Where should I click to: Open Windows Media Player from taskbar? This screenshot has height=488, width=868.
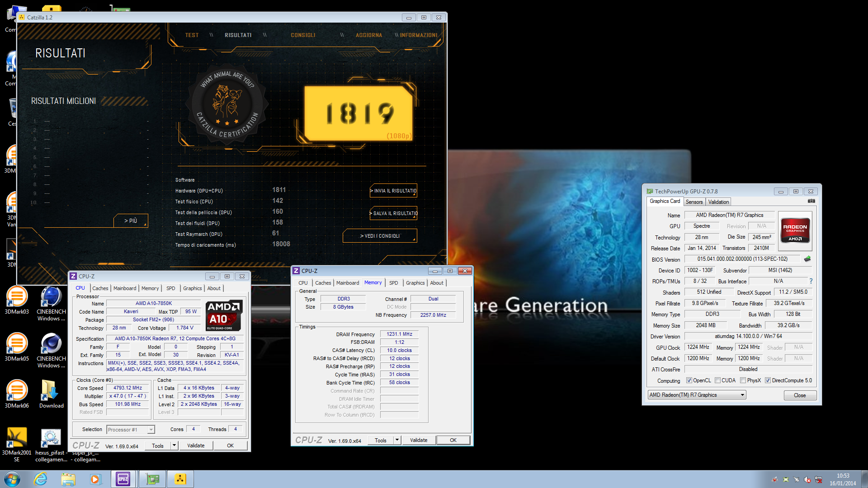click(95, 479)
